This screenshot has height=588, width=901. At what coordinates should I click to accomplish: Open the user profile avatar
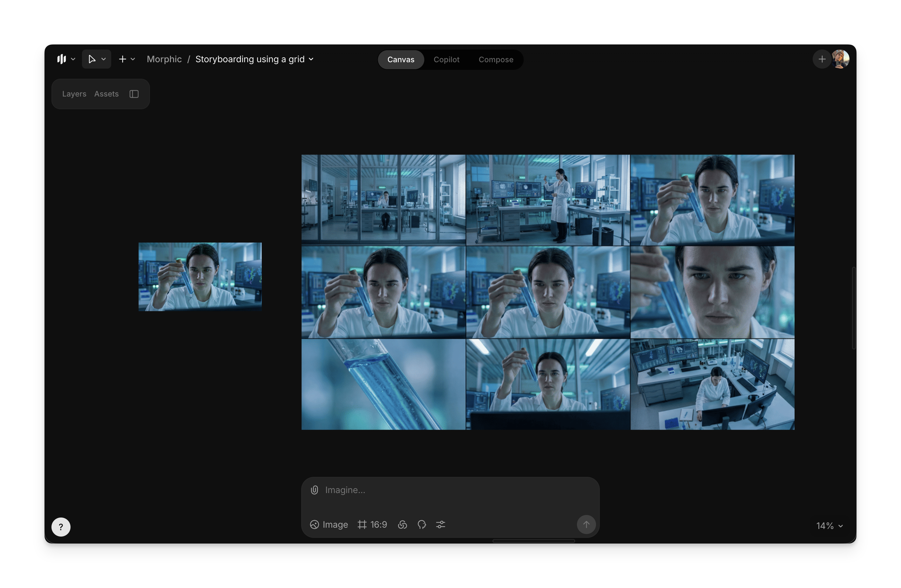(841, 59)
